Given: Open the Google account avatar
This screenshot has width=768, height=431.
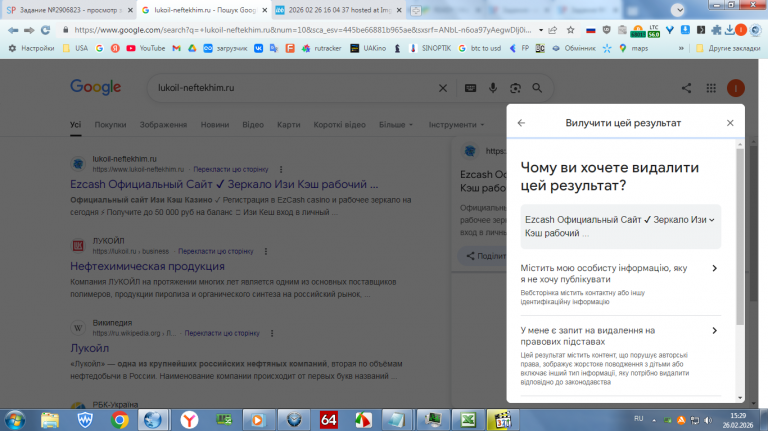Looking at the screenshot, I should tap(735, 88).
